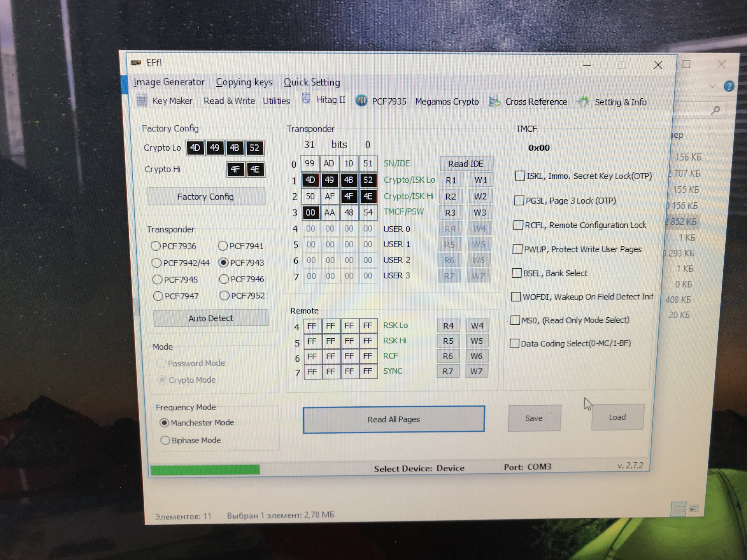Check PWUP Protect Write User Pages
Viewport: 747px width, 560px height.
click(517, 249)
